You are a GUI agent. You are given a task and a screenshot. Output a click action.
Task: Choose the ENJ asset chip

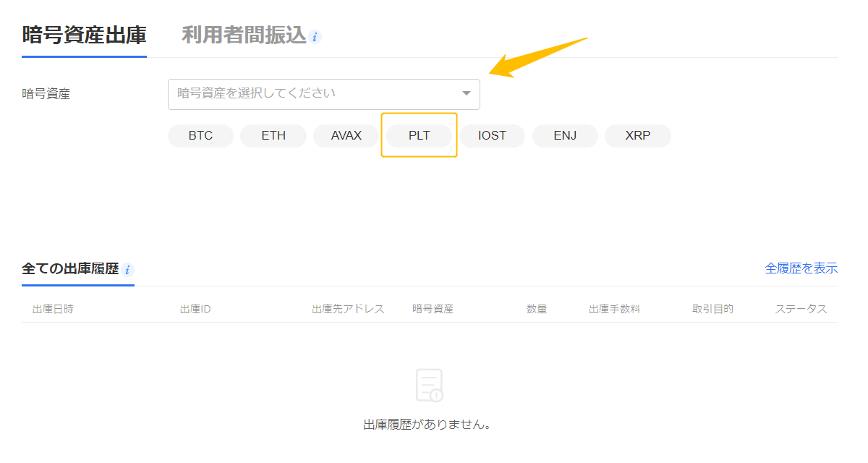coord(565,135)
